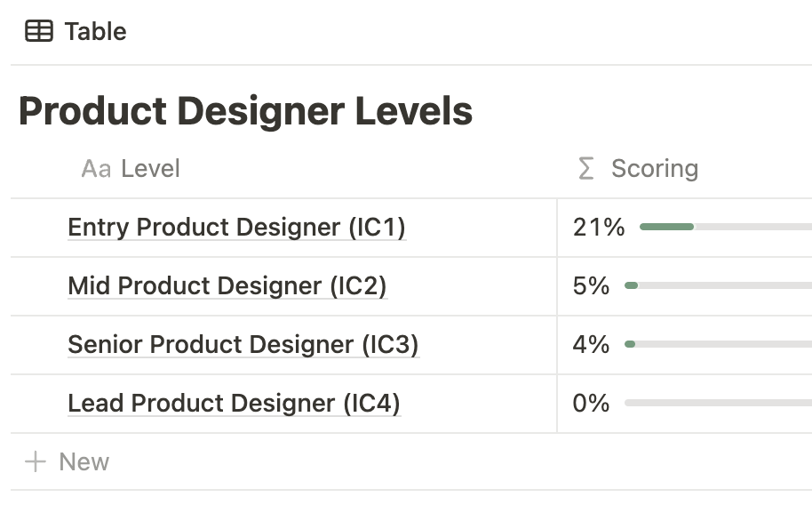Click the Product Designer Levels title
This screenshot has width=812, height=505.
(245, 112)
